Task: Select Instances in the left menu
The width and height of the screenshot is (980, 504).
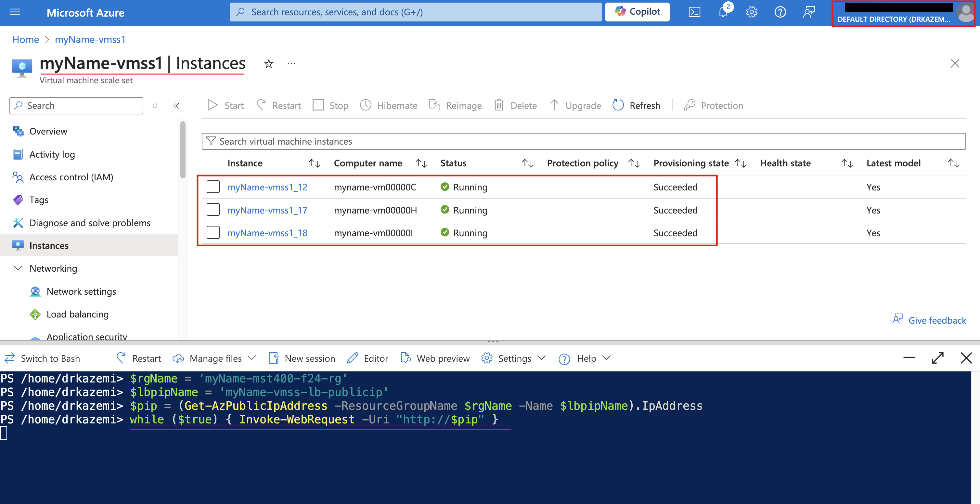Action: click(x=89, y=245)
